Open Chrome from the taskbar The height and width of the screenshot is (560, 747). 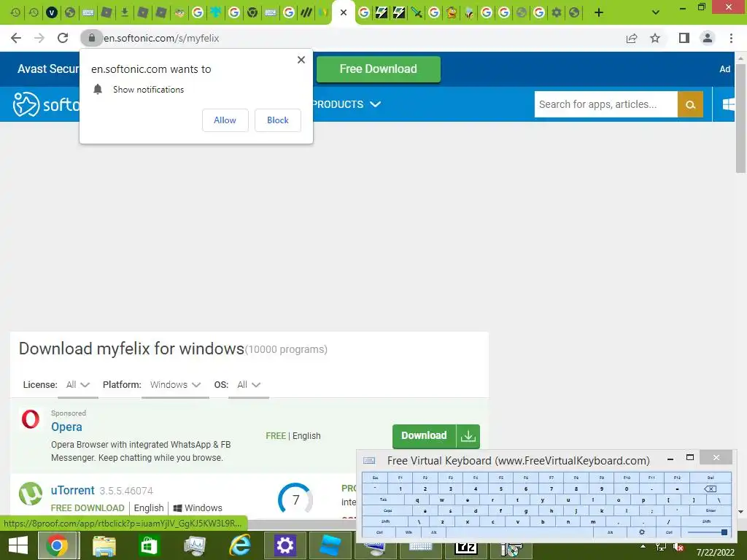pos(57,545)
